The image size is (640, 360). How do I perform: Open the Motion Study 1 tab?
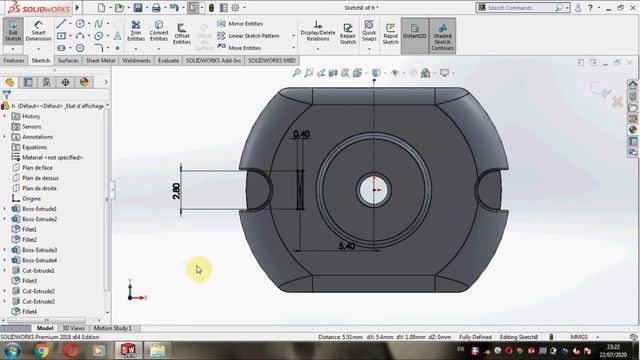coord(113,328)
